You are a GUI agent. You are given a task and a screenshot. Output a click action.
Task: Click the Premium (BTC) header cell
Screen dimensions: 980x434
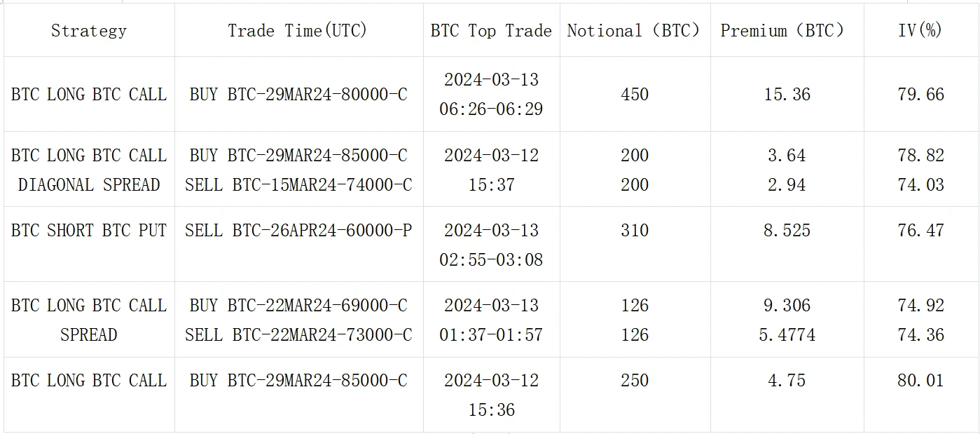786,31
